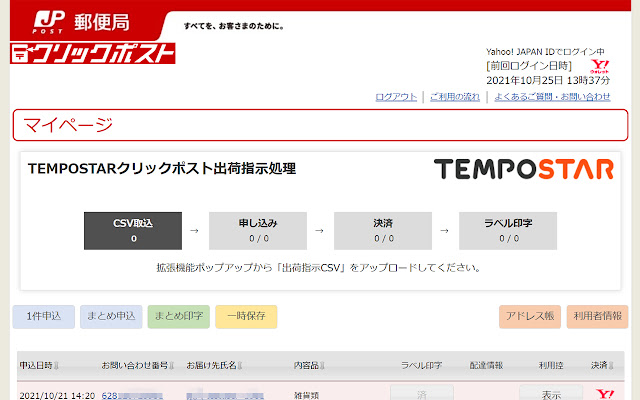640x400 pixels.
Task: Click the 1件申込 button
Action: point(44,317)
